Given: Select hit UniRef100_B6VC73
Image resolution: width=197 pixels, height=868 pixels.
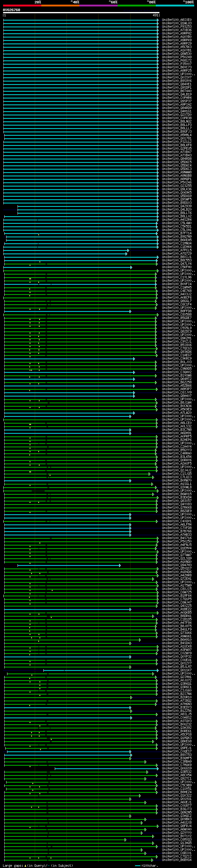Looking at the screenshot, I should pyautogui.click(x=176, y=67).
